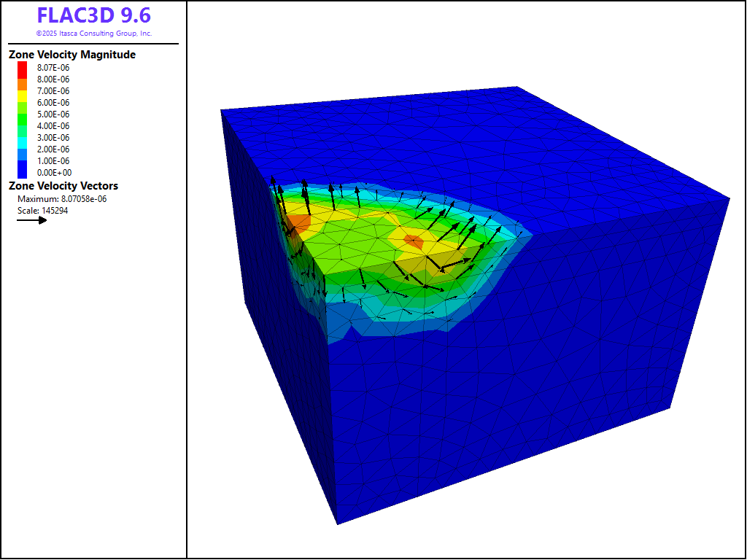Pick the legend swatch beside 7.00E-06
The width and height of the screenshot is (747, 560).
(23, 91)
